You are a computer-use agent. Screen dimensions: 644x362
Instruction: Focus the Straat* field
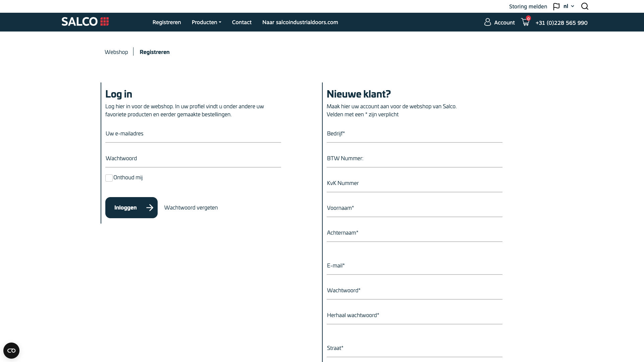click(x=415, y=348)
